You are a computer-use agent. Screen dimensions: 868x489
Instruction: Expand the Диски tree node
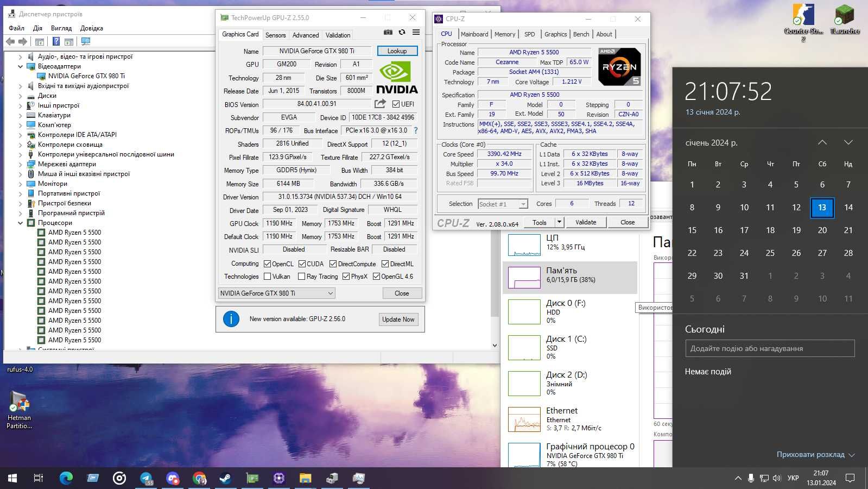point(21,96)
